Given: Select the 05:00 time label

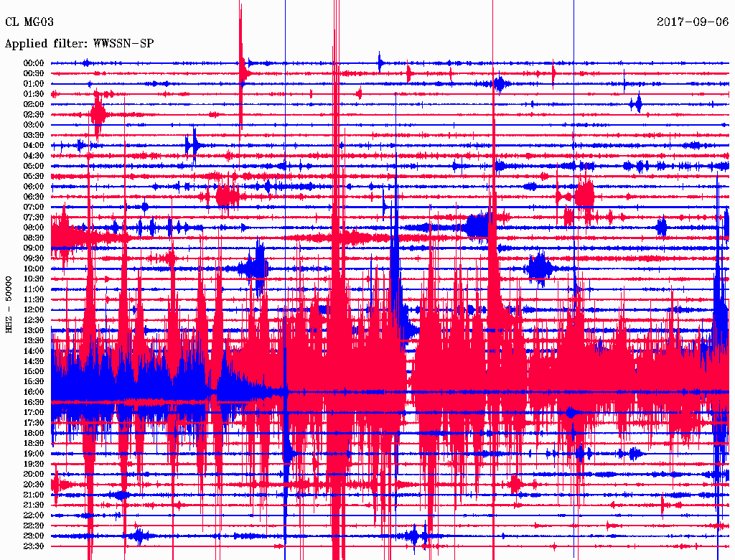Looking at the screenshot, I should [x=34, y=166].
